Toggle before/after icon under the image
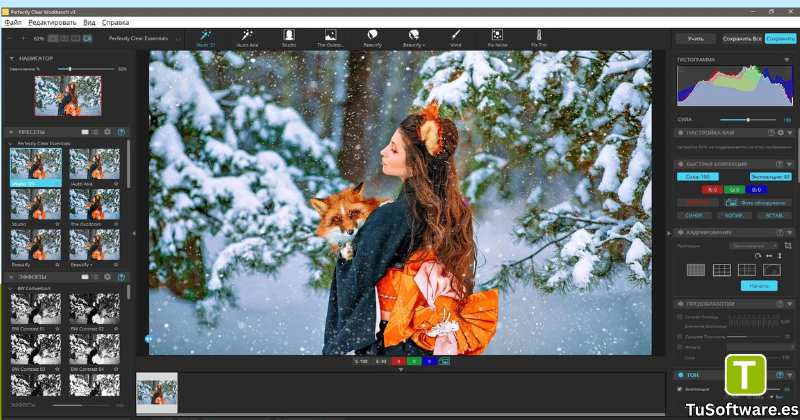The width and height of the screenshot is (800, 420). [x=444, y=361]
